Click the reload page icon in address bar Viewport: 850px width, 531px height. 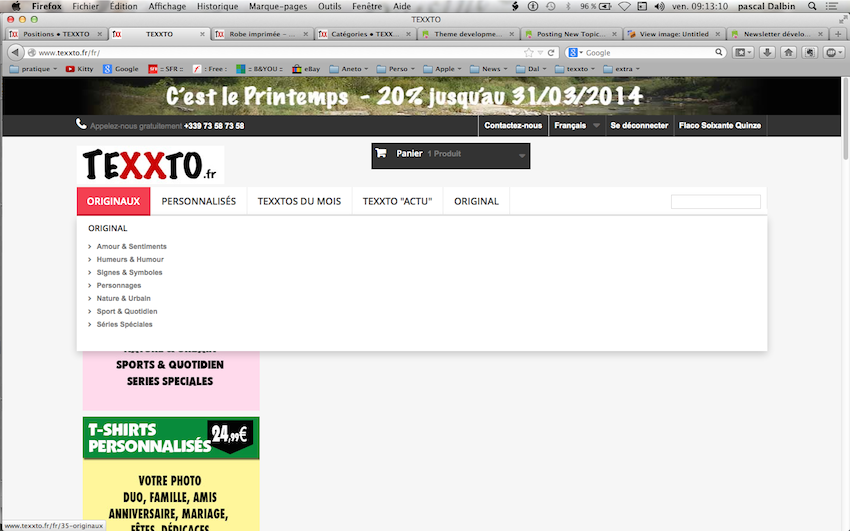point(551,53)
